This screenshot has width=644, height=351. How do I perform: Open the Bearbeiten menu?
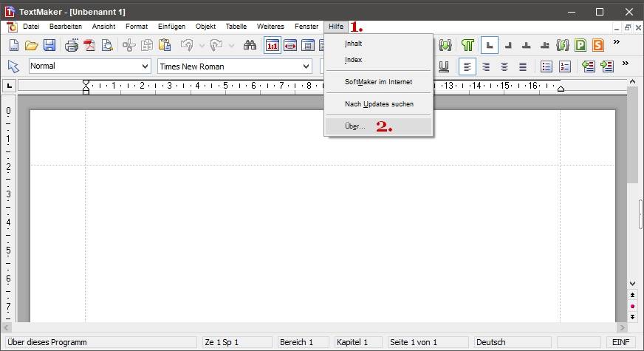tap(66, 27)
